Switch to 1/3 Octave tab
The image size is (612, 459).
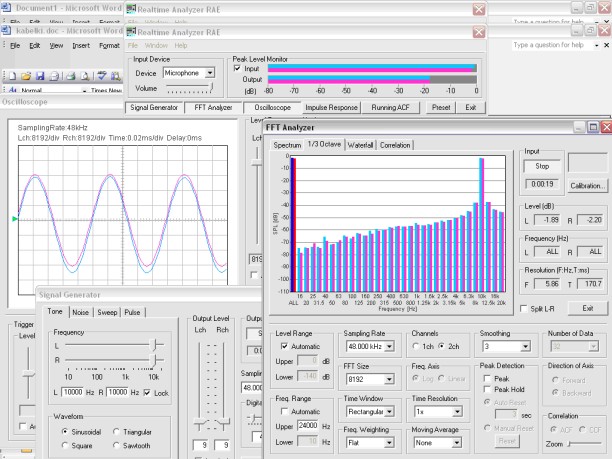[x=324, y=144]
